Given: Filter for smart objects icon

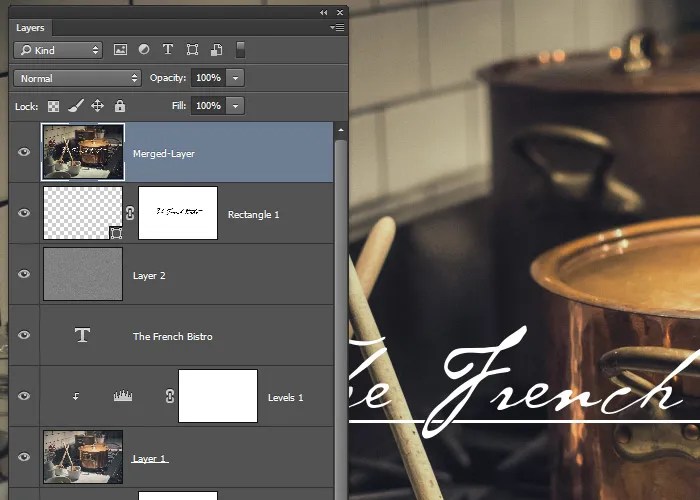Looking at the screenshot, I should click(x=217, y=50).
